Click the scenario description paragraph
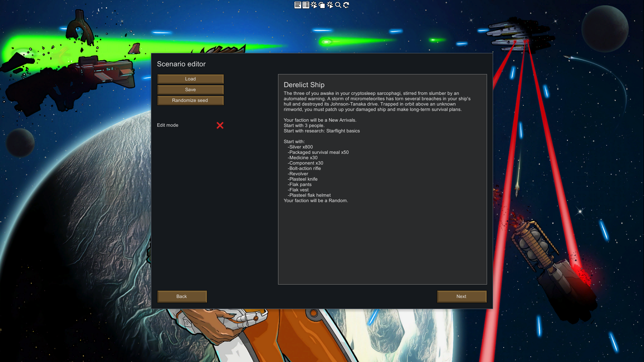Image resolution: width=644 pixels, height=362 pixels. point(377,102)
